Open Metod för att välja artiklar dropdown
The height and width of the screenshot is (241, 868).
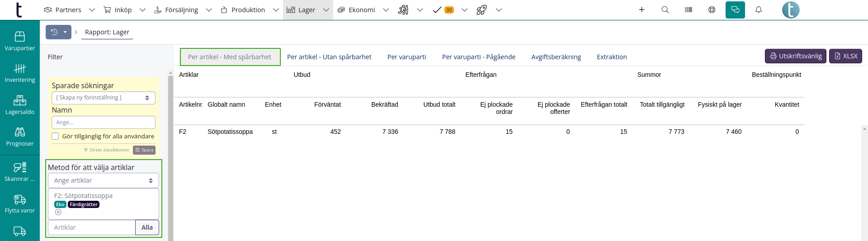point(104,180)
